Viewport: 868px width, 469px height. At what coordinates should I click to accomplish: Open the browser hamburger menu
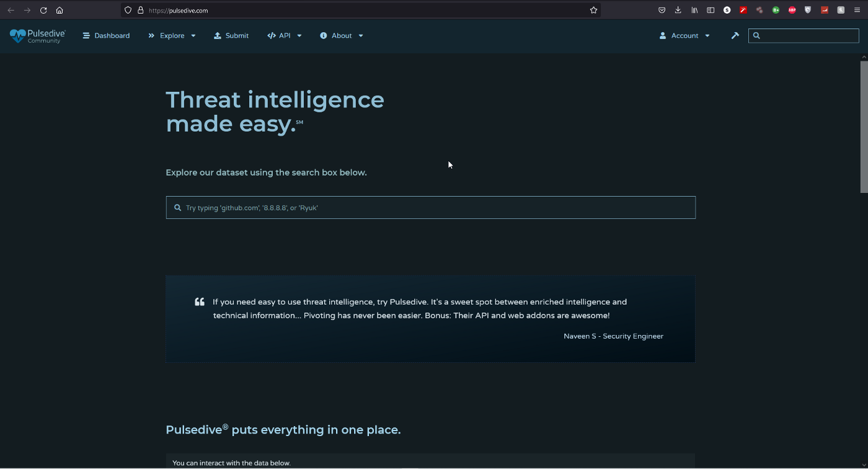(x=857, y=11)
